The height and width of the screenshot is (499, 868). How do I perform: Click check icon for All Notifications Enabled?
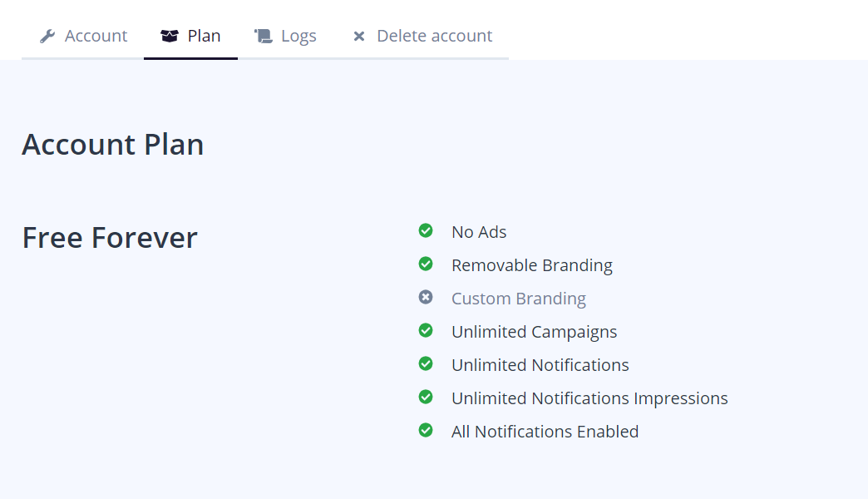[426, 430]
